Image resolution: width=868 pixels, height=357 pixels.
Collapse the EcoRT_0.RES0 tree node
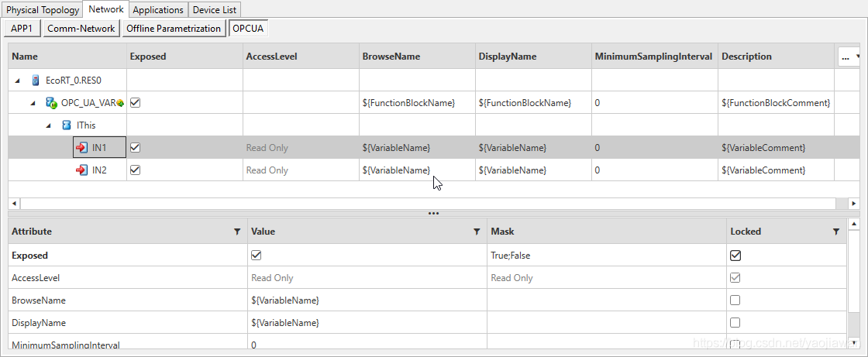tap(18, 80)
